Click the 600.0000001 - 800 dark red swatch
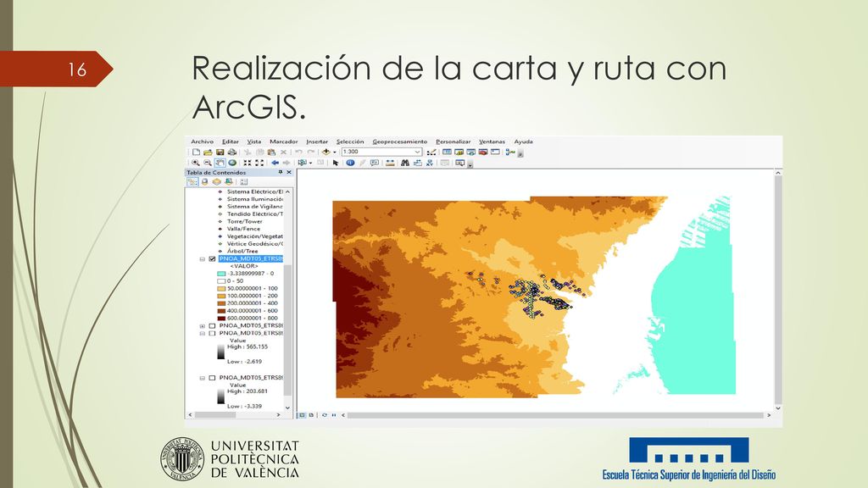 point(221,319)
